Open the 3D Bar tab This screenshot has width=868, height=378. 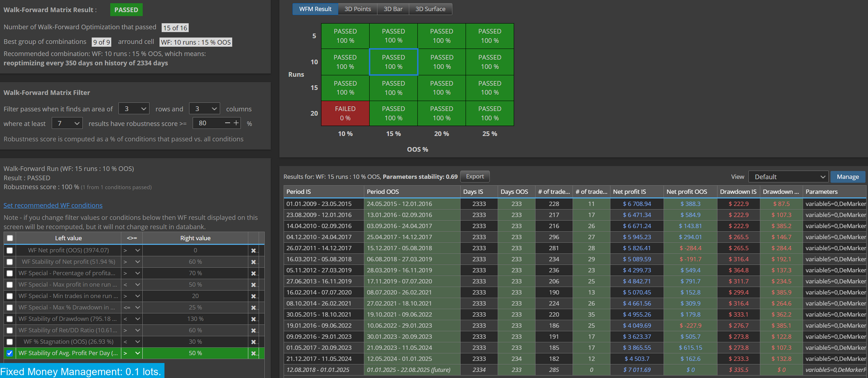pyautogui.click(x=393, y=9)
